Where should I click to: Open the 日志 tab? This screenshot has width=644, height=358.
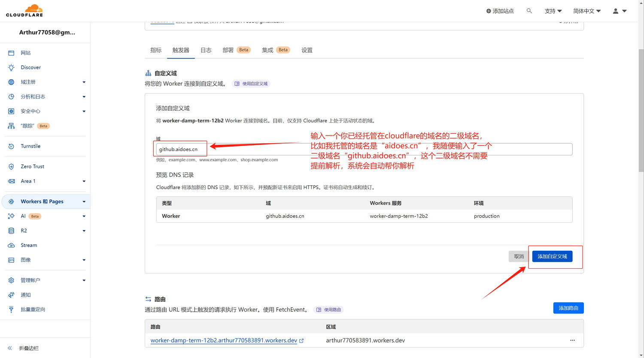tap(206, 50)
